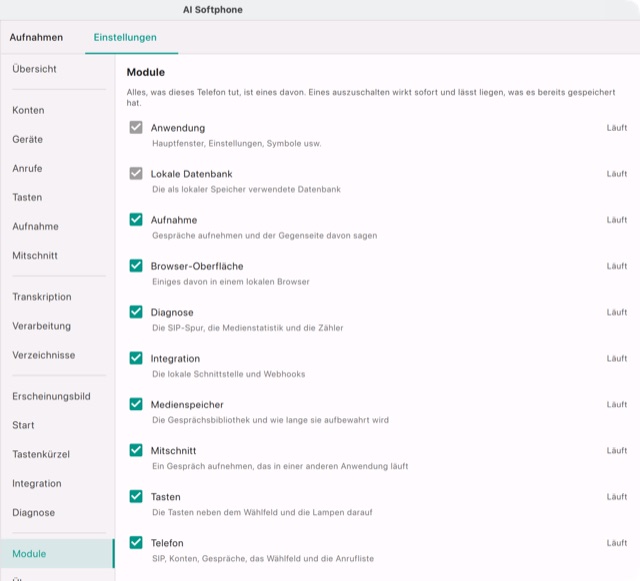Toggle the Mitschnitt module checkbox
The image size is (640, 581).
[x=136, y=450]
